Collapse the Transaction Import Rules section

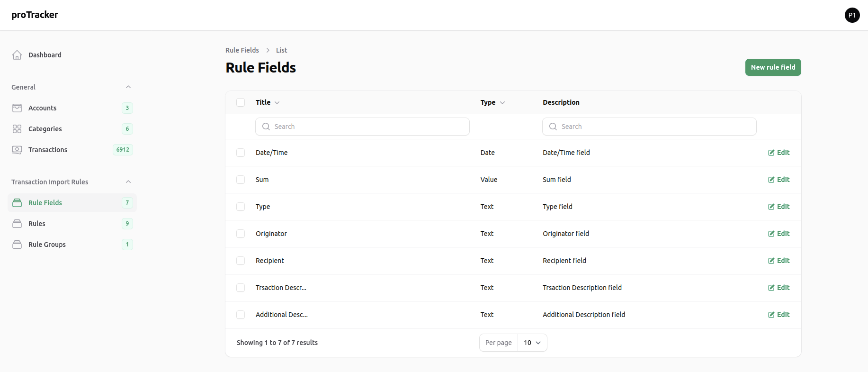(x=128, y=182)
